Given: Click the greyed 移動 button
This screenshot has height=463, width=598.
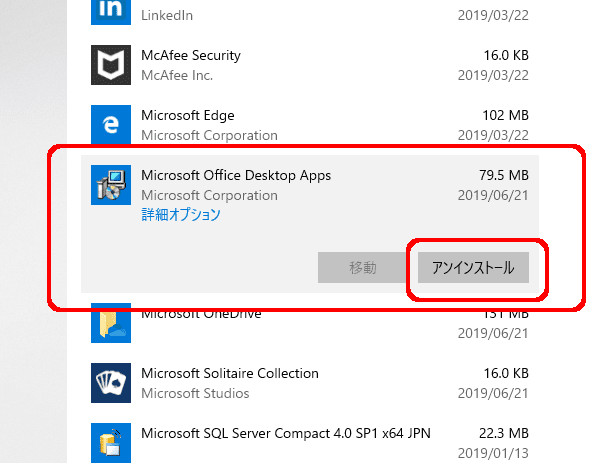Looking at the screenshot, I should coord(363,267).
